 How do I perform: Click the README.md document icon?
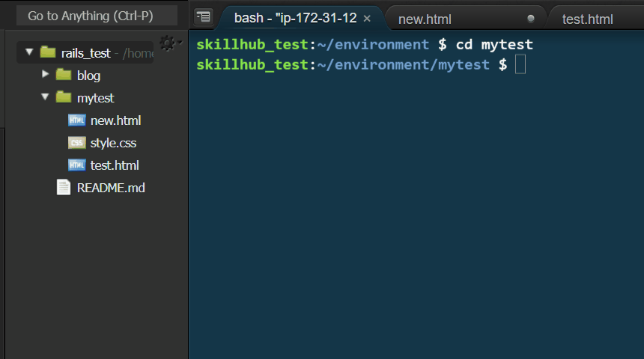(64, 188)
